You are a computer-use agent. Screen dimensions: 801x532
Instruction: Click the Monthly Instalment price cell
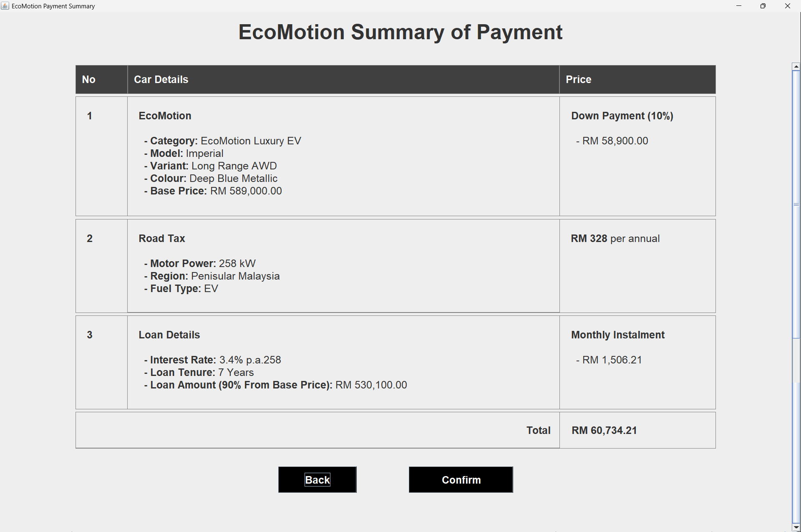[x=637, y=362]
